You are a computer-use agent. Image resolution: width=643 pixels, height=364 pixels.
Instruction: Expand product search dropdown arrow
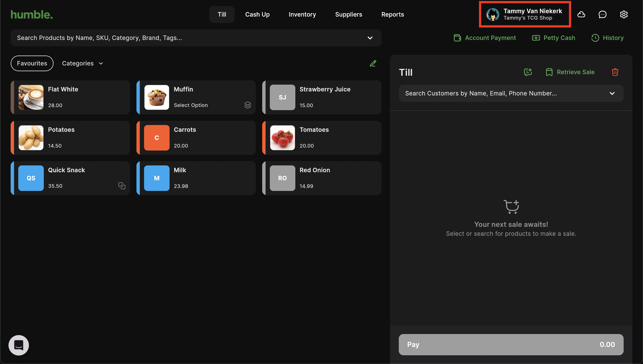click(x=370, y=38)
